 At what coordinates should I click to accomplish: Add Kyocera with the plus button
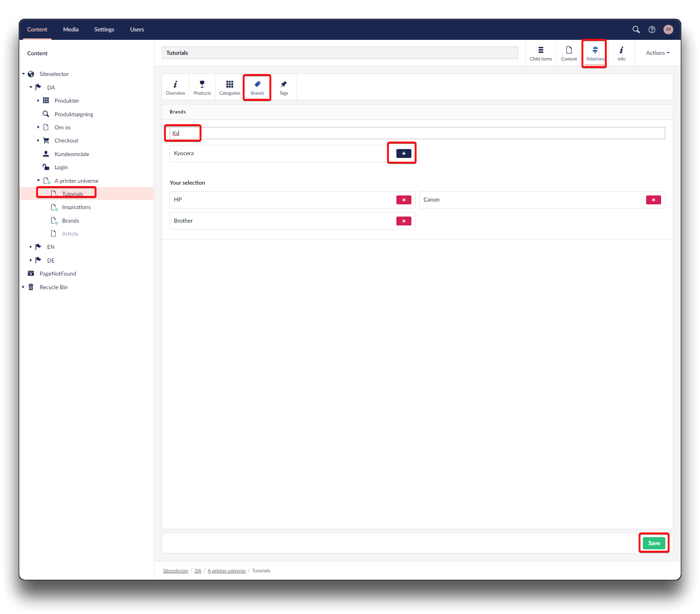click(403, 153)
